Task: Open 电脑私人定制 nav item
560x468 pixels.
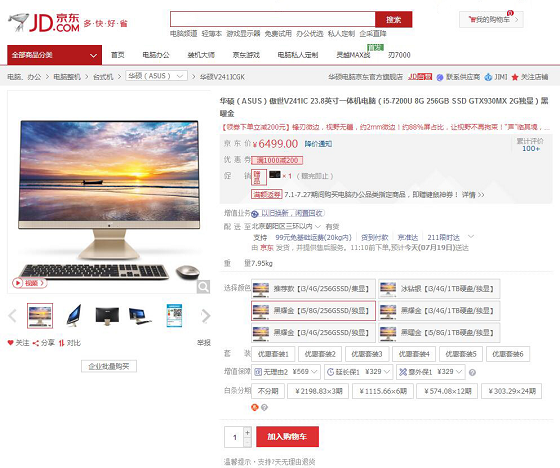Action: coord(298,55)
